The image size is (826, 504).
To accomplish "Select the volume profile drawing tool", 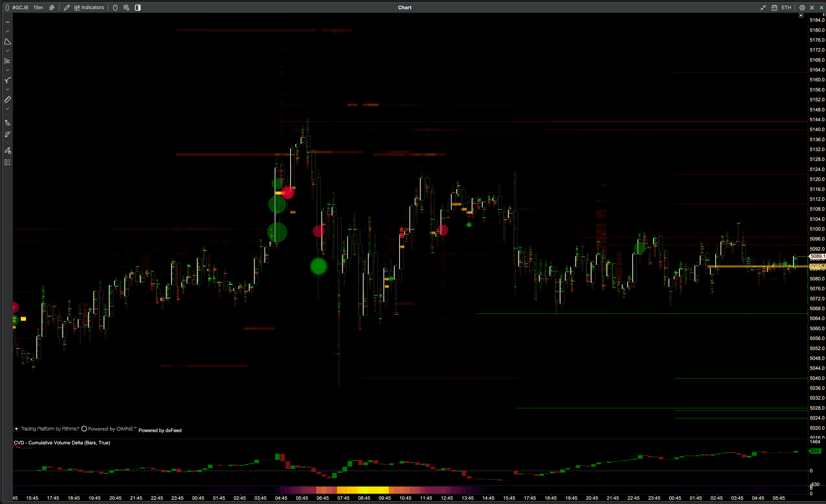I will pyautogui.click(x=7, y=61).
